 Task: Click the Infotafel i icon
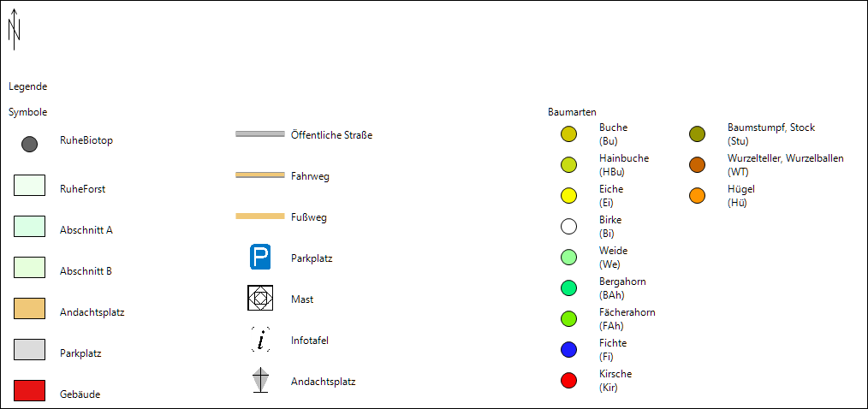[x=260, y=340]
